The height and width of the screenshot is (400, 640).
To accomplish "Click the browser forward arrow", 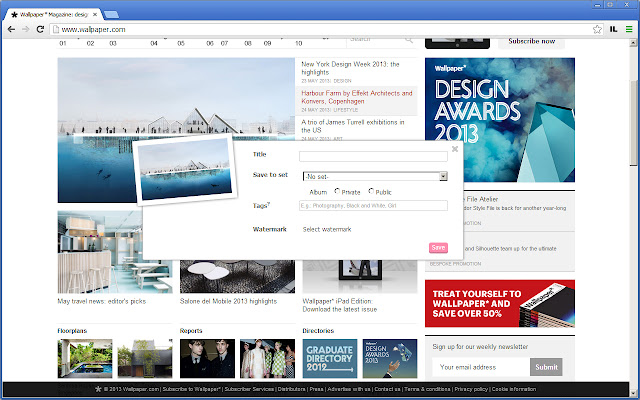I will pyautogui.click(x=26, y=29).
